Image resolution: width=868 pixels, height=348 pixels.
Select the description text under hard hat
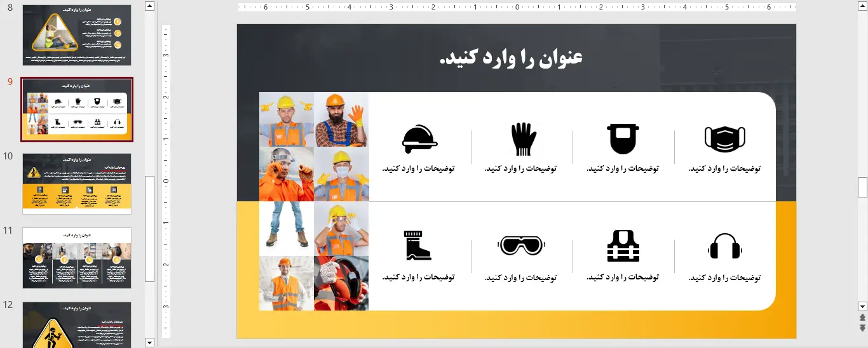point(418,169)
